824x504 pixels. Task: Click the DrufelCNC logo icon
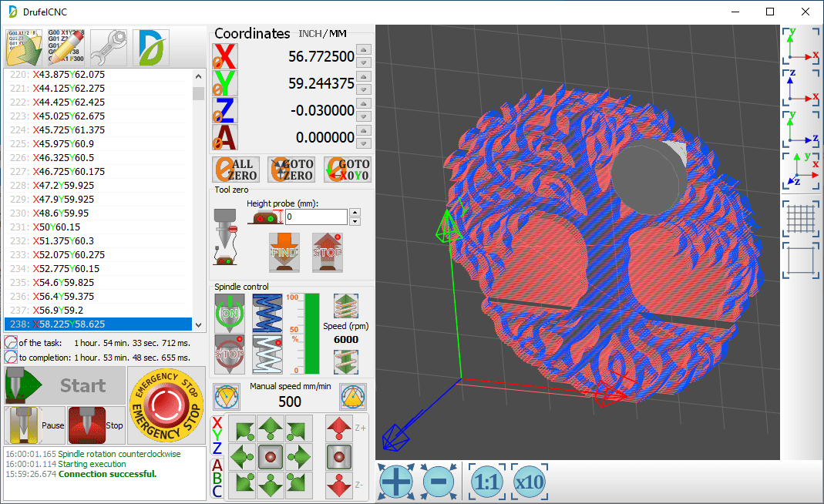151,48
